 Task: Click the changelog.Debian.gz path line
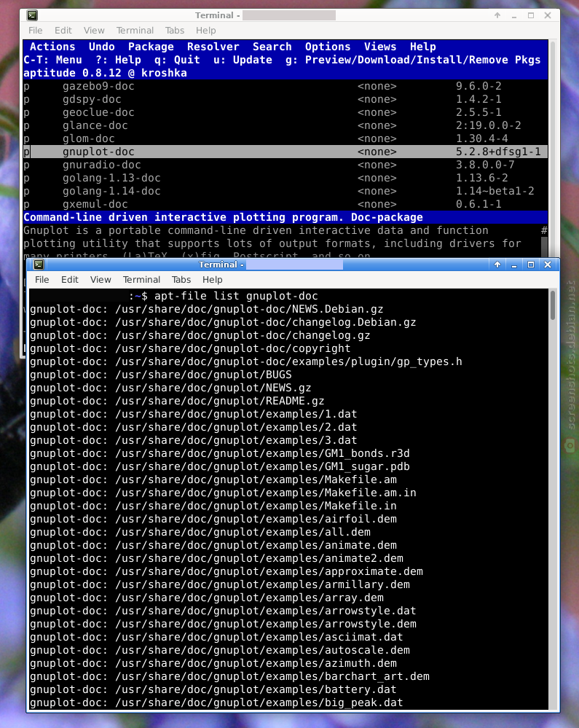point(223,322)
